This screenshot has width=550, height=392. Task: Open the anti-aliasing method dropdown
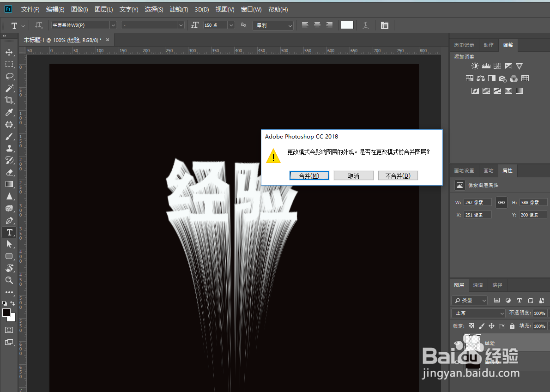(272, 25)
